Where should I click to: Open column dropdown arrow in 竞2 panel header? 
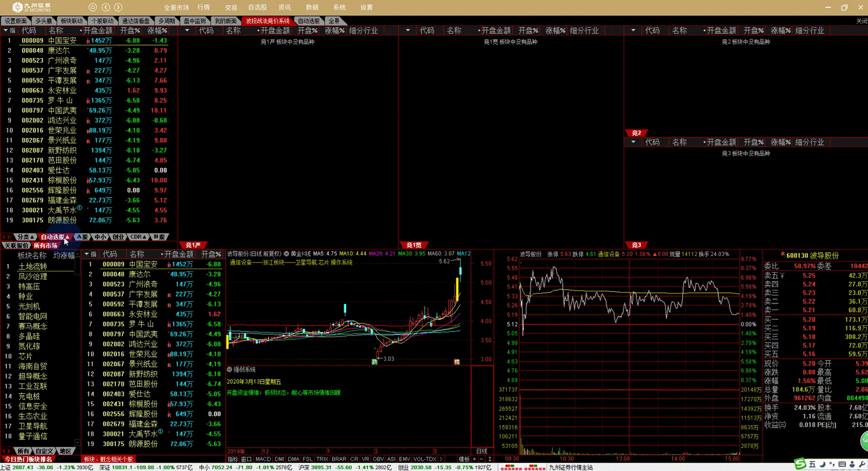[633, 30]
